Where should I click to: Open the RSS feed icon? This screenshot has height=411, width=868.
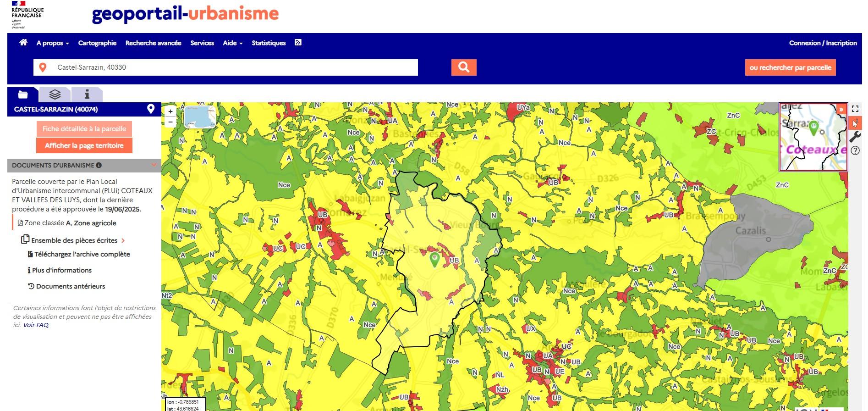[x=298, y=43]
